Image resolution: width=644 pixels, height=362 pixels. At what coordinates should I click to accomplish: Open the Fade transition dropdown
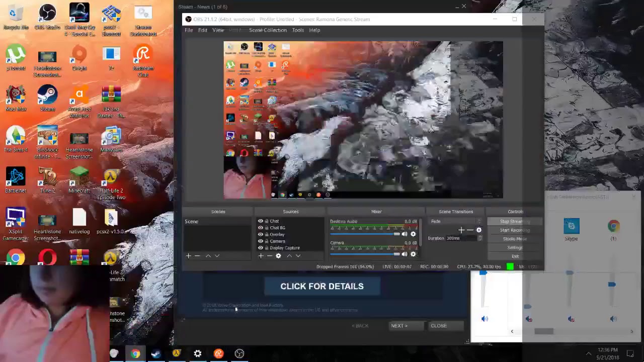456,221
